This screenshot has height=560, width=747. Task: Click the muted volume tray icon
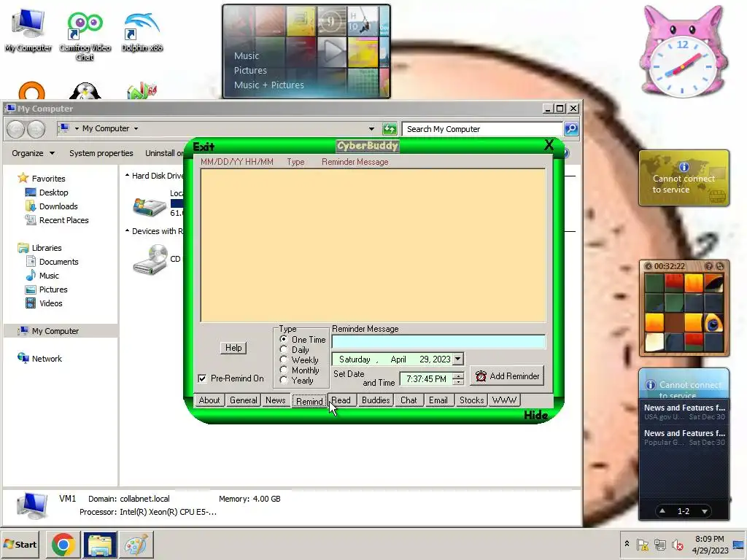coord(677,545)
